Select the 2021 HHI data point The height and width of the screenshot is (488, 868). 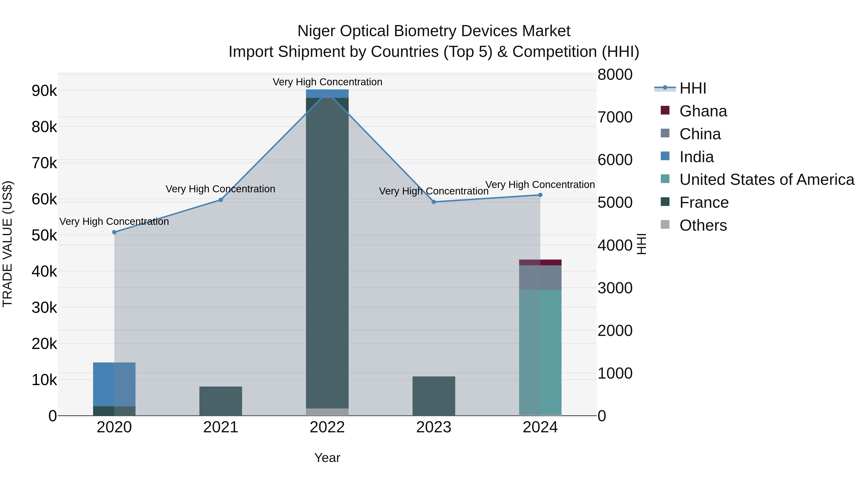pyautogui.click(x=221, y=200)
